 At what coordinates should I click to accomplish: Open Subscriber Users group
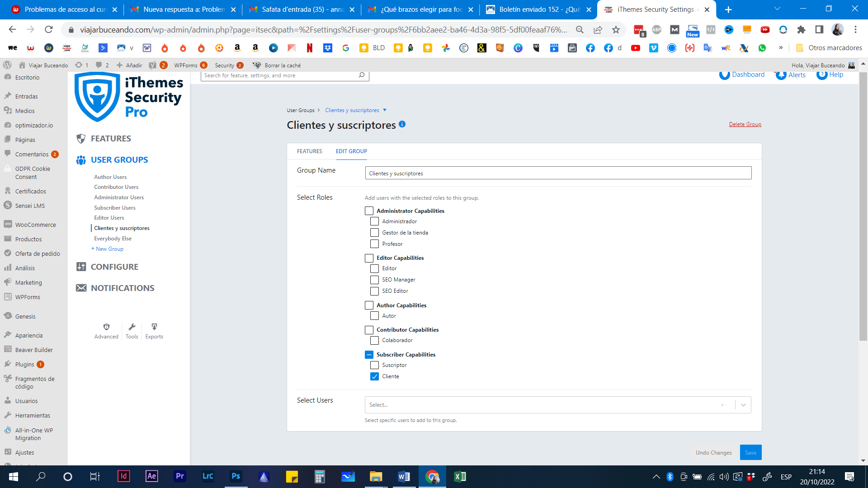[115, 208]
